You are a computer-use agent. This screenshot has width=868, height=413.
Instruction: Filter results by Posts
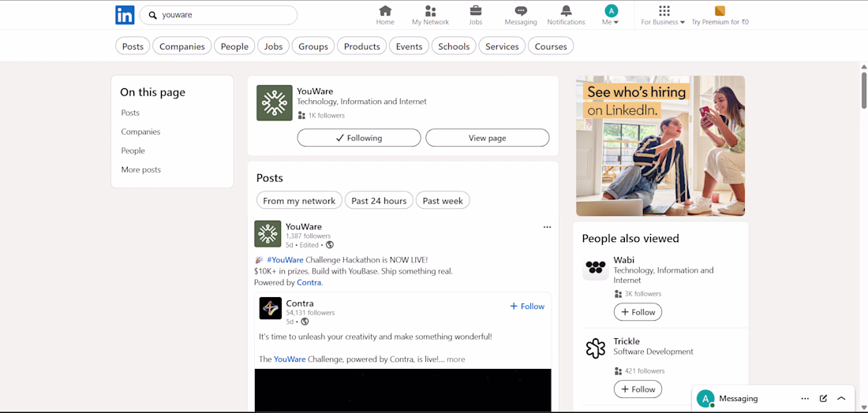133,47
